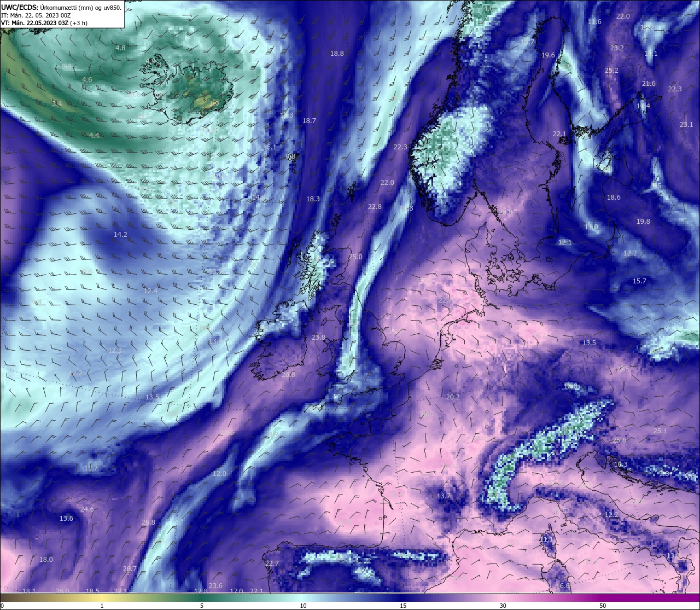
Task: Click the 25.0 value near Scotland
Action: point(355,257)
